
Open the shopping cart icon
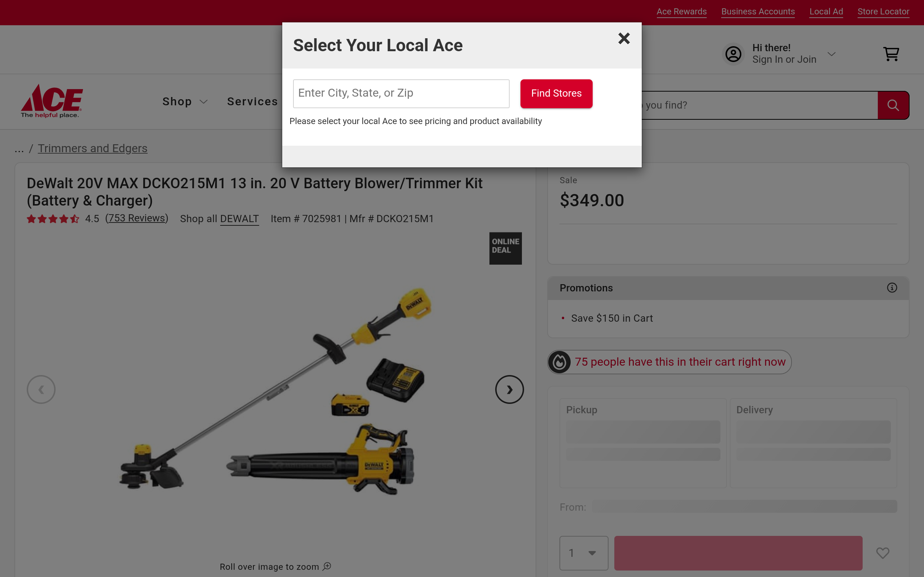click(x=891, y=54)
